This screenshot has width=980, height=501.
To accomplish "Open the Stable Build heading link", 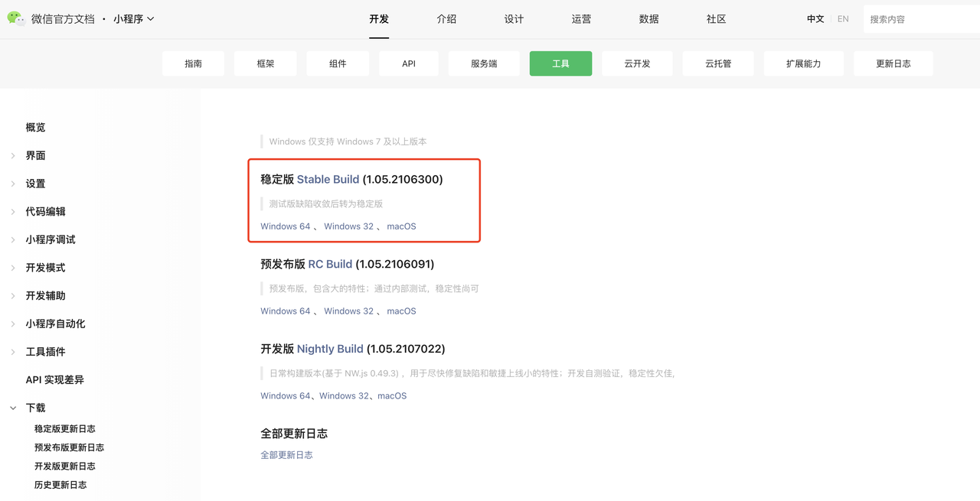I will [x=328, y=180].
